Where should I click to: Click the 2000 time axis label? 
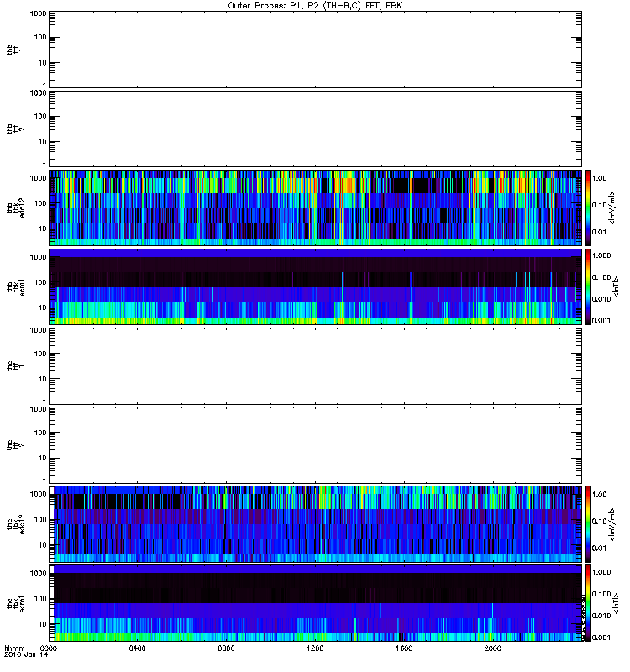pyautogui.click(x=493, y=648)
